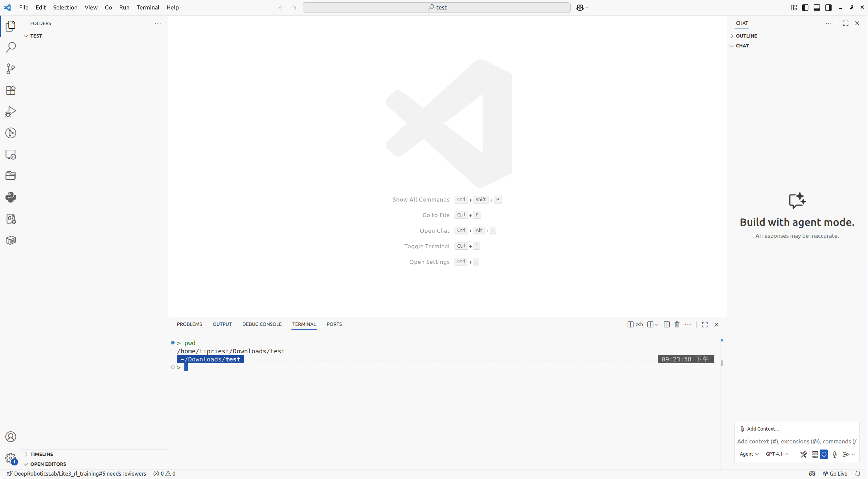This screenshot has width=868, height=479.
Task: Open the File menu
Action: [x=23, y=7]
